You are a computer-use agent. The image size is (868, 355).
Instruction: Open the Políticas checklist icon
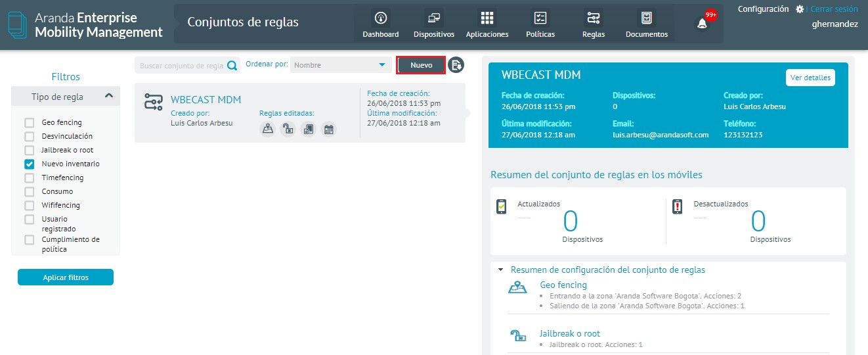pyautogui.click(x=540, y=18)
